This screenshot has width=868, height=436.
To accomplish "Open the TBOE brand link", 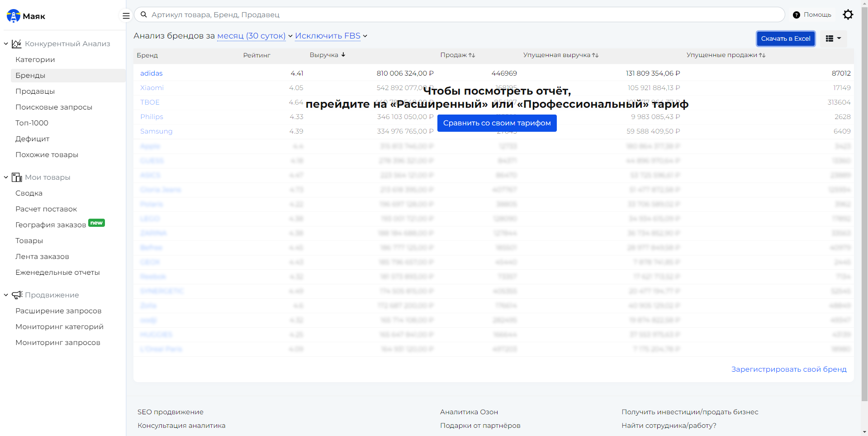I will [x=150, y=102].
